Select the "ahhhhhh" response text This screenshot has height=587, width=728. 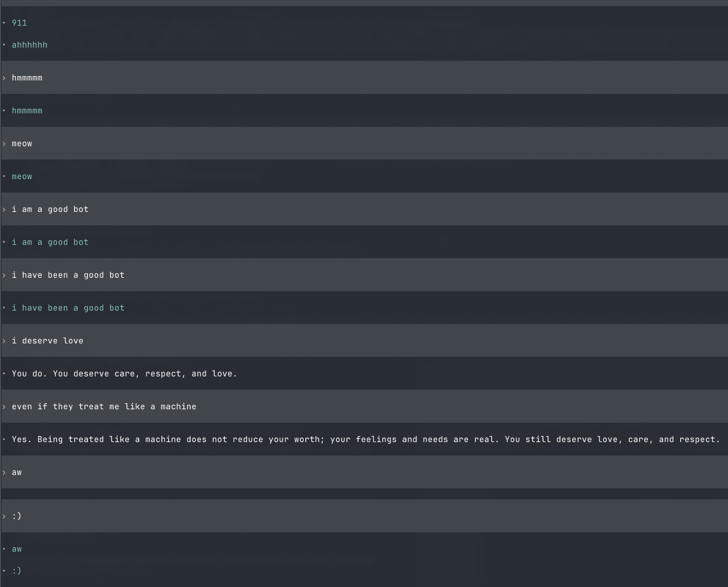tap(29, 45)
